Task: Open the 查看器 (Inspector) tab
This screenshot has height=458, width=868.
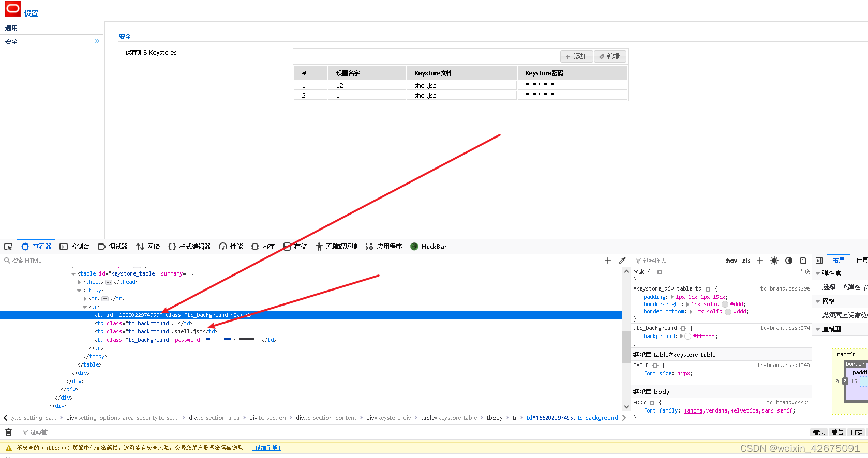Action: (37, 247)
